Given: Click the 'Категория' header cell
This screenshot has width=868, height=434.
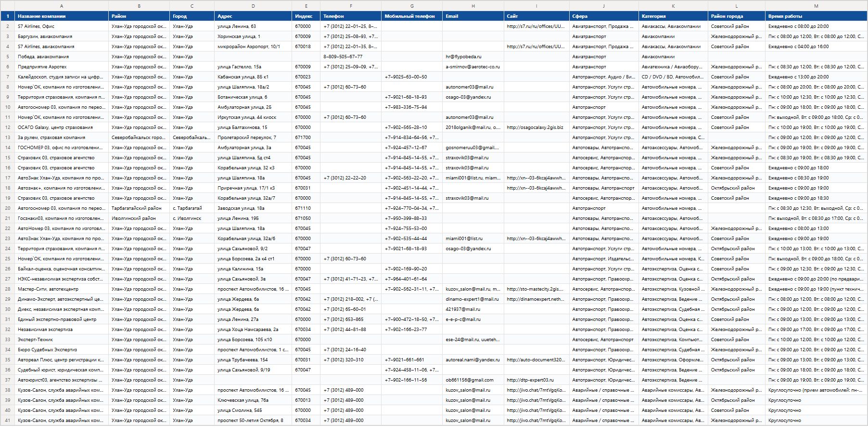Looking at the screenshot, I should tap(673, 16).
